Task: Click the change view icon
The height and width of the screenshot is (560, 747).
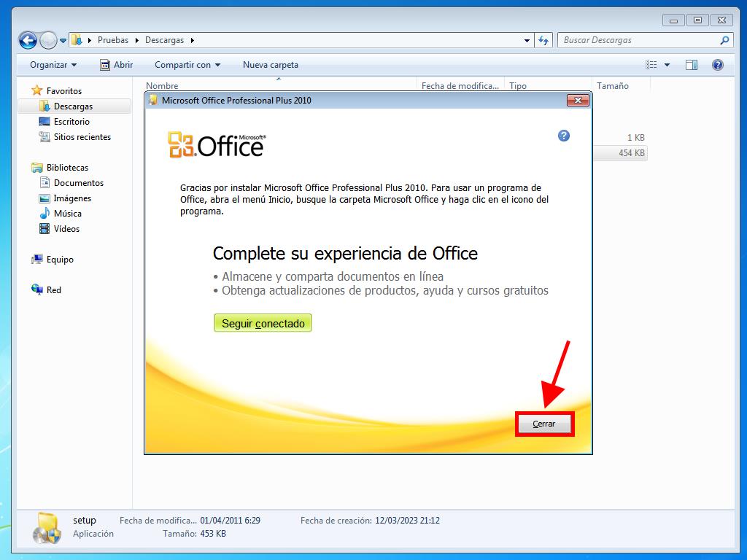Action: pyautogui.click(x=651, y=65)
